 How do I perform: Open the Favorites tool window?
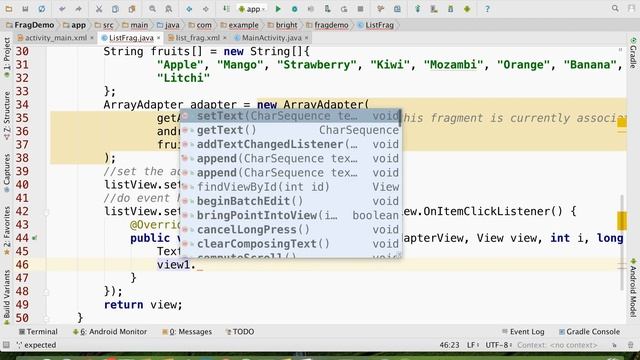[7, 231]
